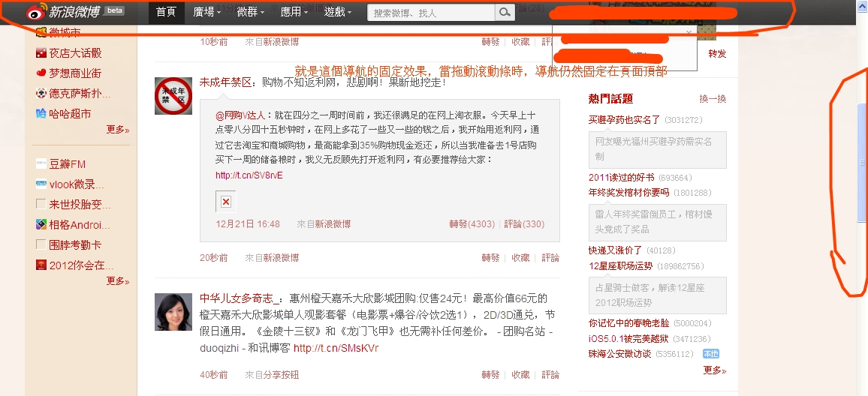Click the 本地 badge beside 珠海公安微访谈
Viewport: 868px width, 396px height.
[711, 354]
